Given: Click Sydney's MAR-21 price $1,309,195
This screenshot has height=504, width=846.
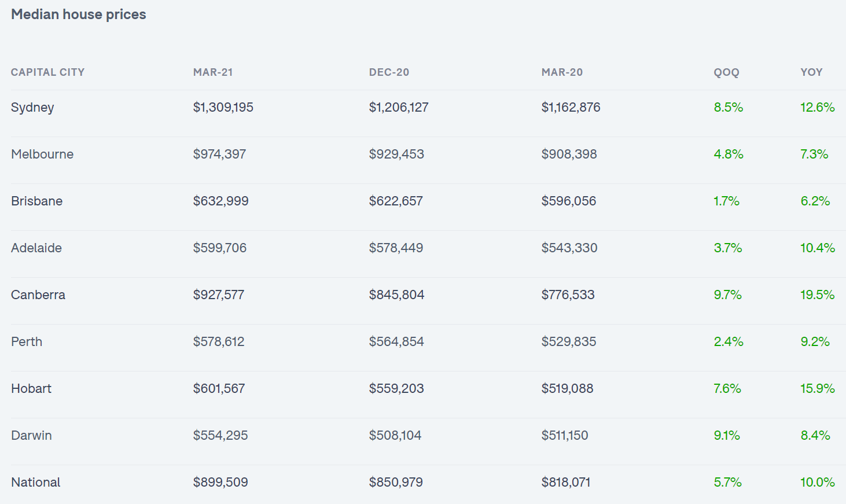Looking at the screenshot, I should click(223, 108).
